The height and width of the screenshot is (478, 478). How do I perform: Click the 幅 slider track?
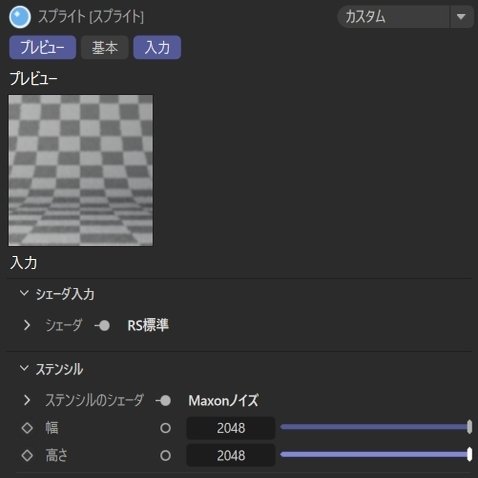(376, 427)
